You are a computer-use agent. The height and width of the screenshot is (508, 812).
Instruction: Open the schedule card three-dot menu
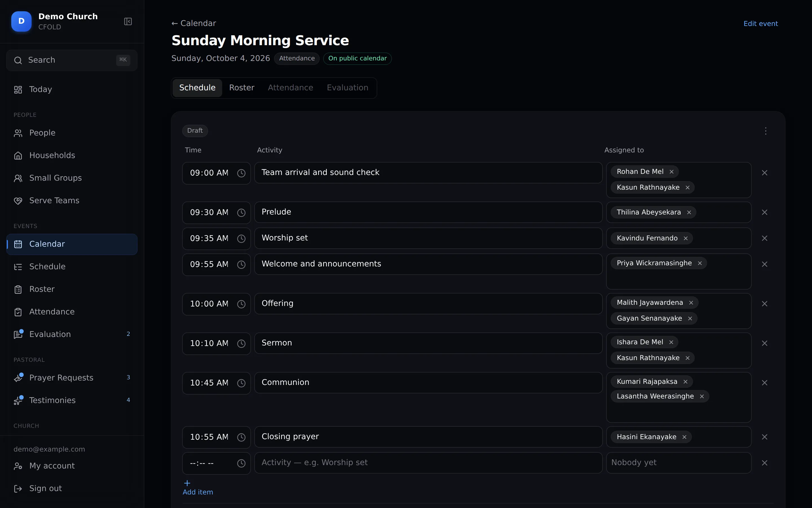765,131
